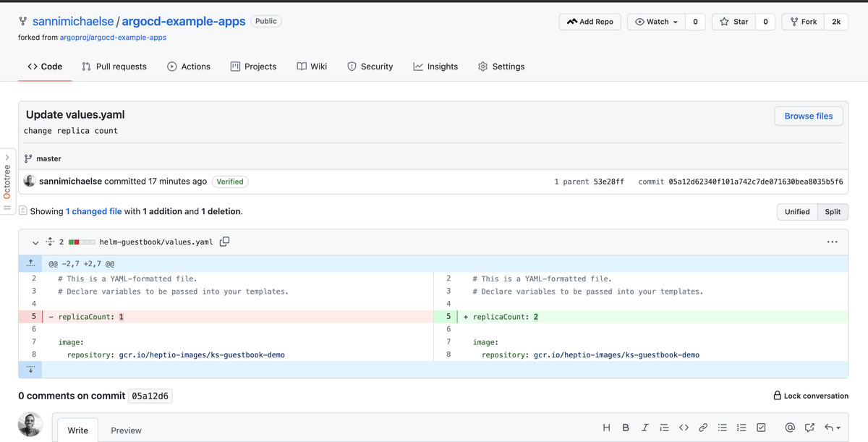Go to the Insights tab
The width and height of the screenshot is (868, 442).
click(435, 67)
